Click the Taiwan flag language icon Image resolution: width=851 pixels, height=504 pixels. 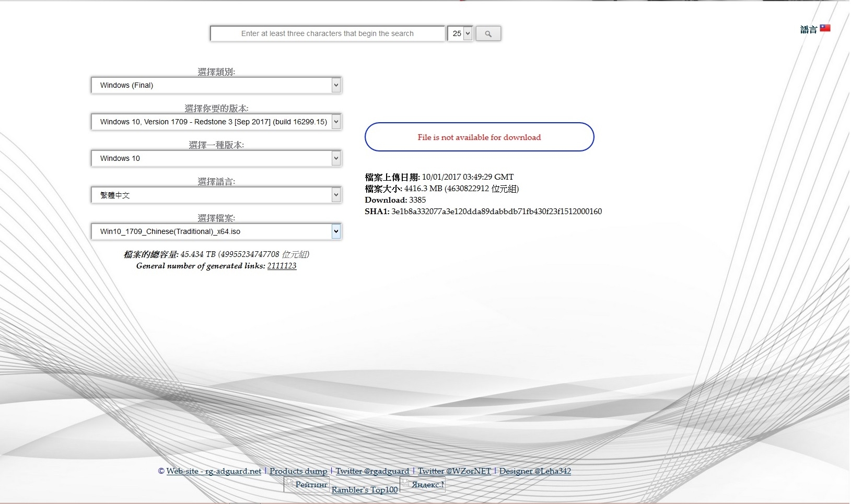click(825, 28)
